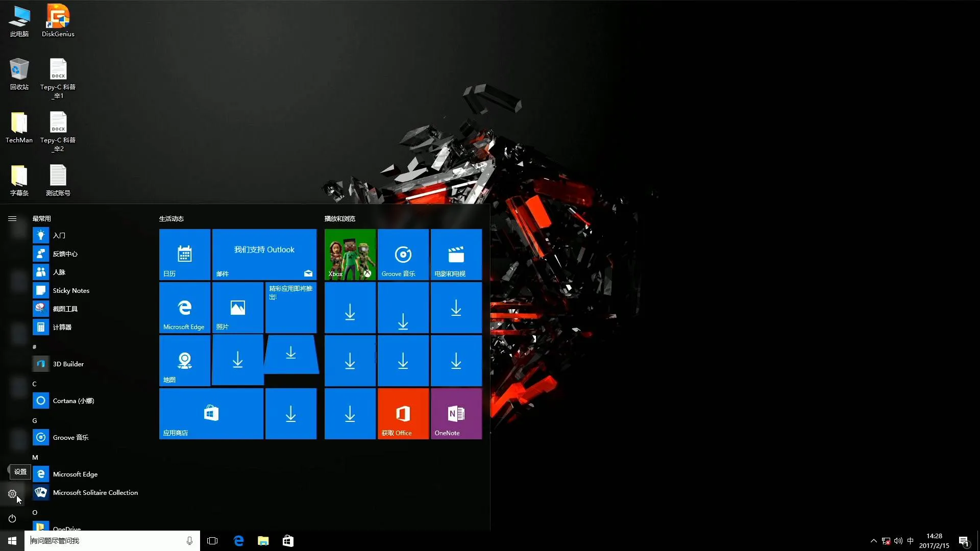Show hidden system tray icons
980x551 pixels.
click(x=873, y=541)
